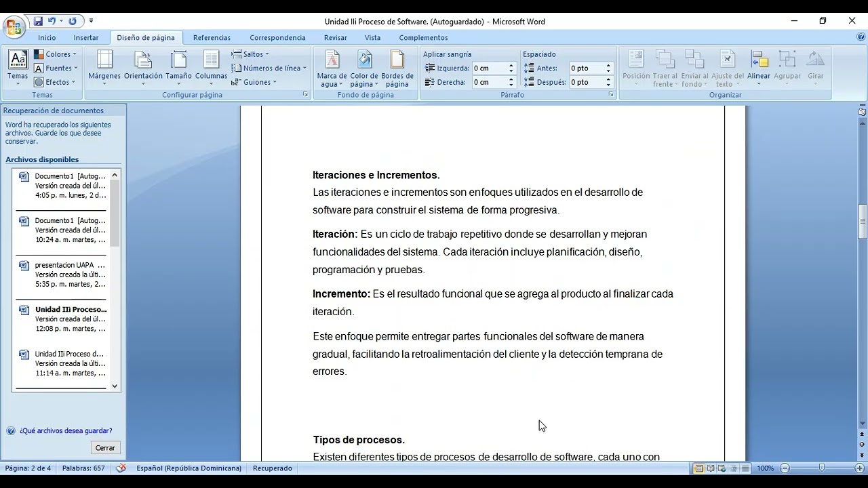The image size is (868, 488).
Task: Open Márgenes page margins button
Action: (104, 68)
